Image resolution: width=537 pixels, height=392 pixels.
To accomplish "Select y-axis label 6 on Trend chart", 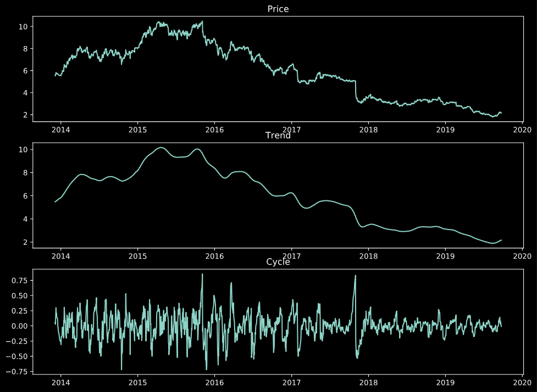I will pyautogui.click(x=25, y=196).
